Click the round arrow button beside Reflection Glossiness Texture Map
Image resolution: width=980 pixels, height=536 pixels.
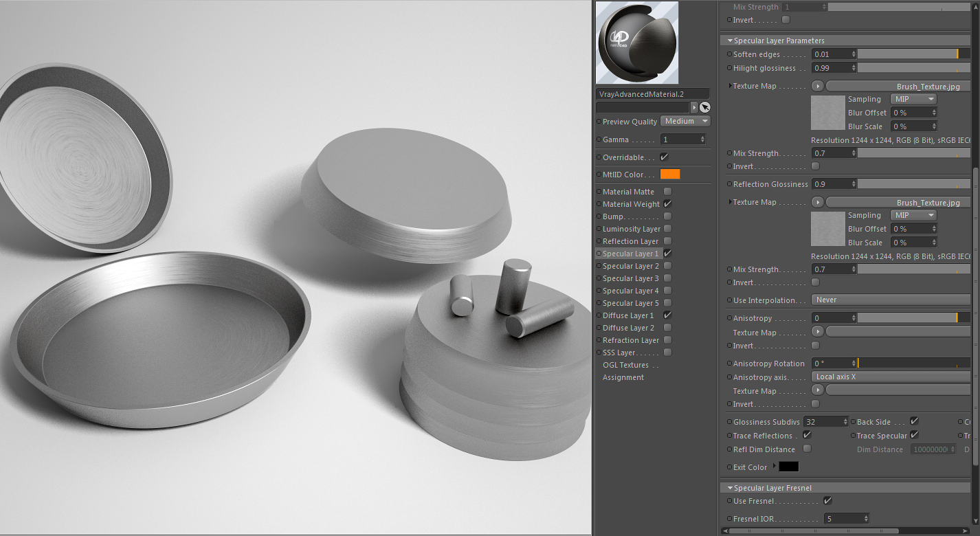coord(818,203)
